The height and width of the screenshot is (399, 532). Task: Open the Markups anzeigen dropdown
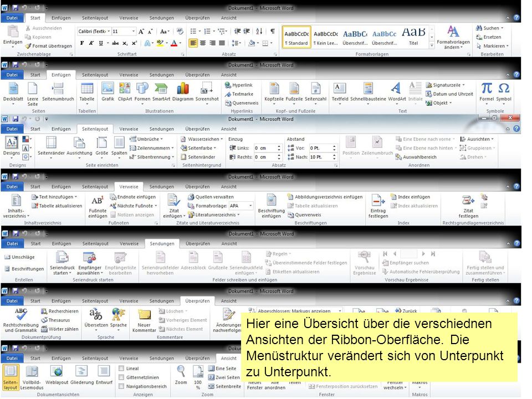pos(340,311)
